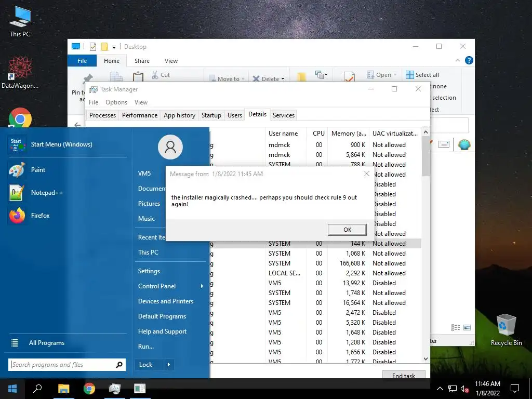Open Task Manager File menu
This screenshot has height=399, width=532.
94,102
